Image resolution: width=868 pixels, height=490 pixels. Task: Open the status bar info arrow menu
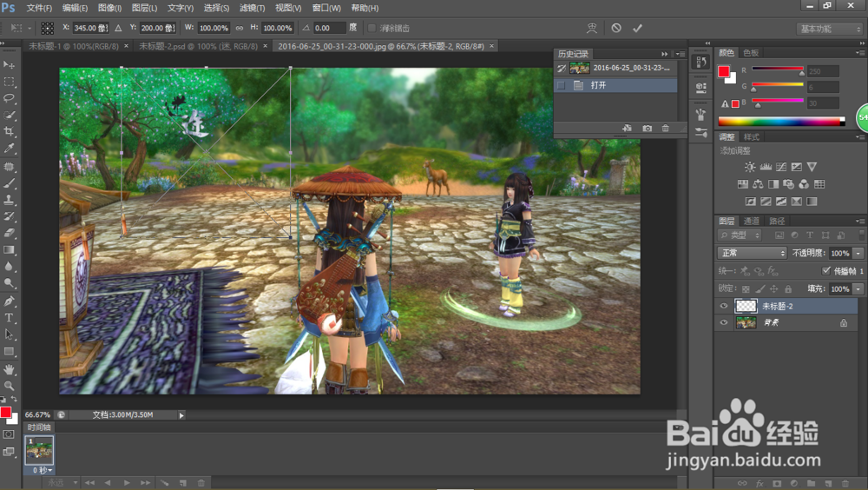[x=181, y=414]
